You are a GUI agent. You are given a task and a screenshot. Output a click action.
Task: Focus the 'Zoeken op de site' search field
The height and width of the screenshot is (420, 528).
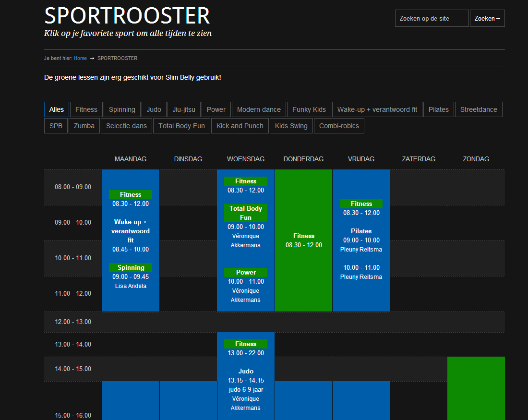(432, 18)
